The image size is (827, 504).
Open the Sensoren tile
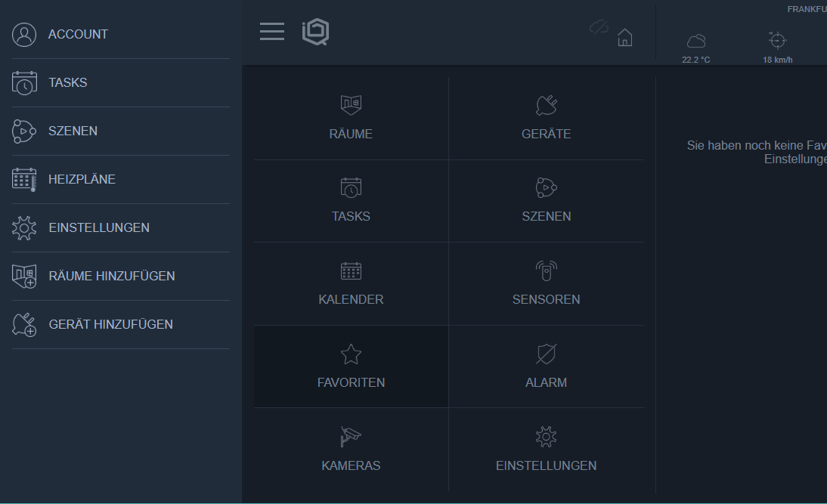click(x=546, y=284)
